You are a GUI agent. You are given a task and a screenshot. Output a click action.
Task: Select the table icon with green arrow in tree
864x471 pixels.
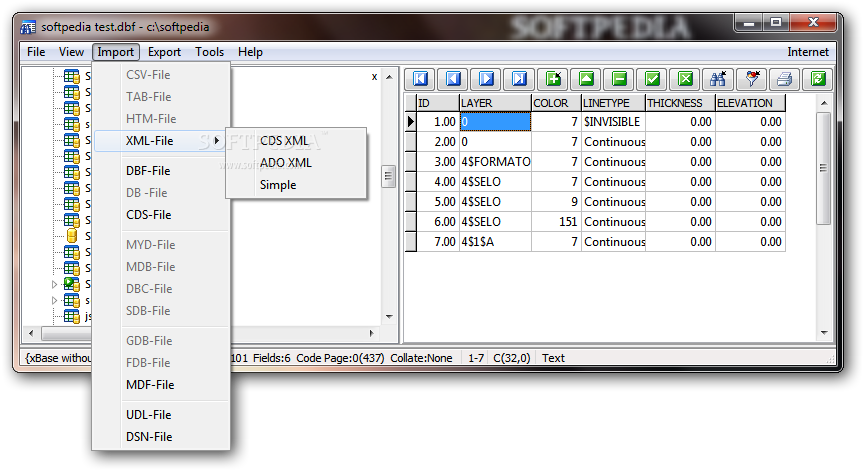[x=72, y=284]
